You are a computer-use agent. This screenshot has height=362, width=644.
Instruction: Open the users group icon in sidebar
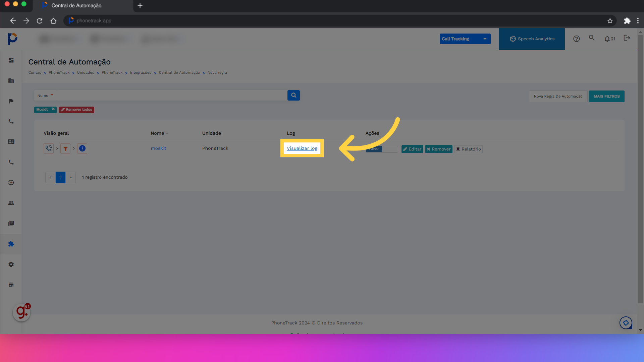coord(11,203)
